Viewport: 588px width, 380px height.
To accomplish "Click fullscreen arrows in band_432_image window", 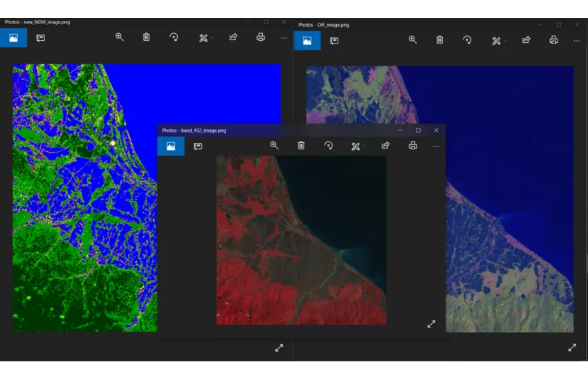I will pos(431,324).
